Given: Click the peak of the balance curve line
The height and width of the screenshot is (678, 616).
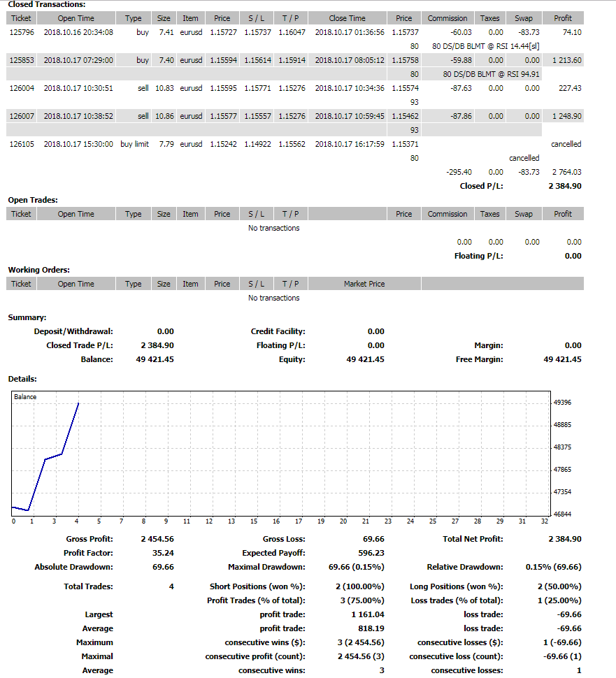Looking at the screenshot, I should pyautogui.click(x=78, y=403).
